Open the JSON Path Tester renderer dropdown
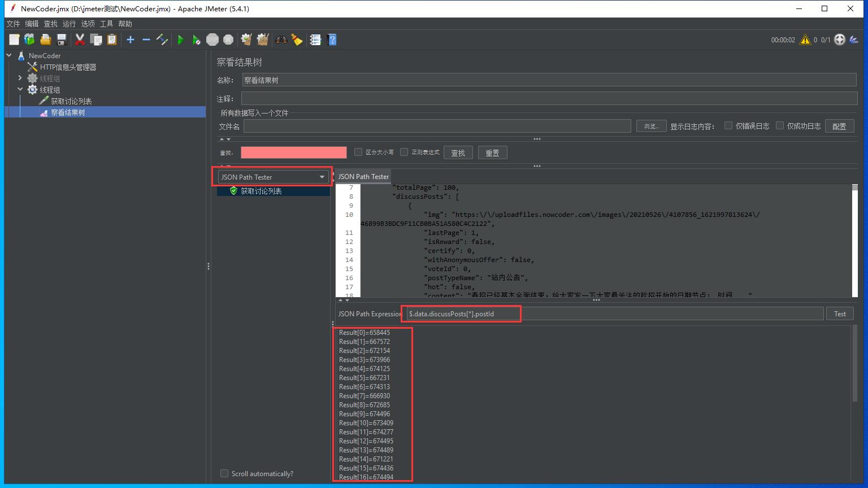 (272, 177)
